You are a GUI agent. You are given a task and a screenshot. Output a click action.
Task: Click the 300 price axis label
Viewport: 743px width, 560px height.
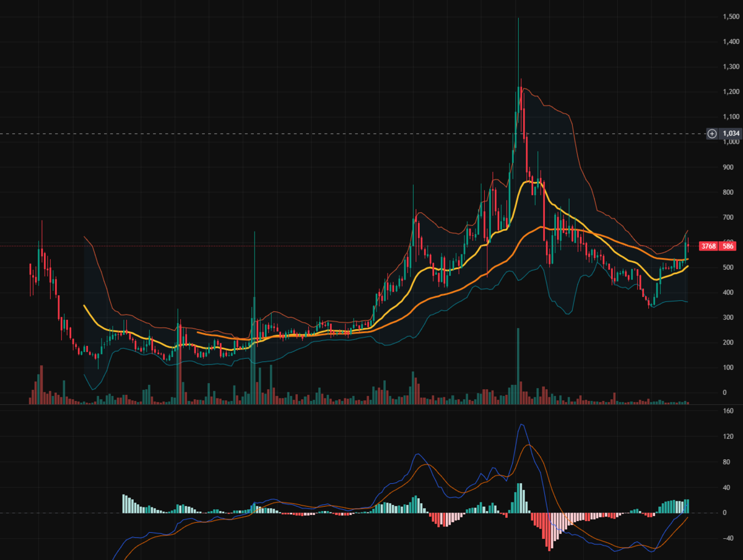(729, 317)
